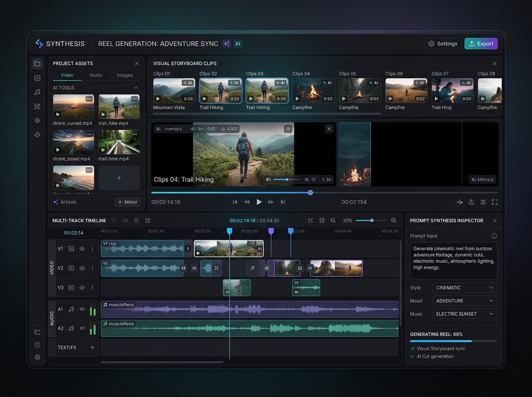
Task: Play the preview
Action: pyautogui.click(x=259, y=202)
